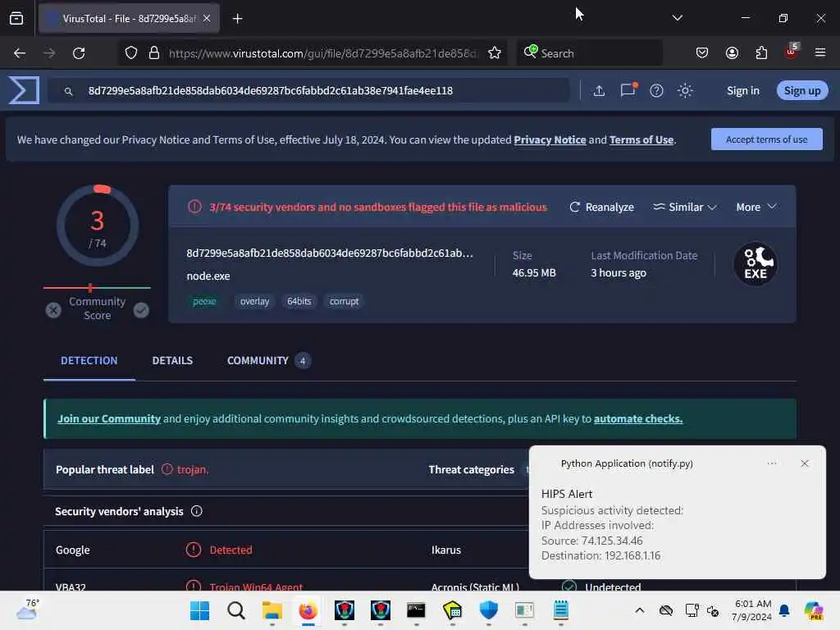Image resolution: width=840 pixels, height=630 pixels.
Task: Open the Terms of Use link
Action: point(641,139)
